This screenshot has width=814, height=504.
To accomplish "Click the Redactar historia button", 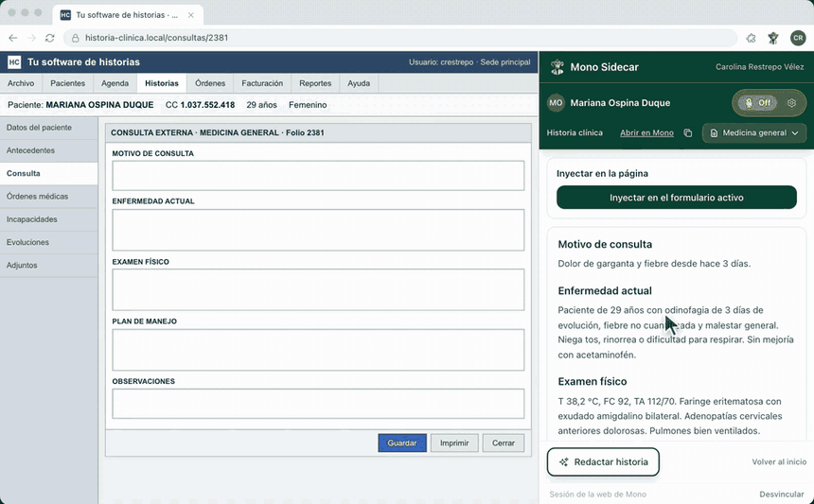I will (x=603, y=462).
